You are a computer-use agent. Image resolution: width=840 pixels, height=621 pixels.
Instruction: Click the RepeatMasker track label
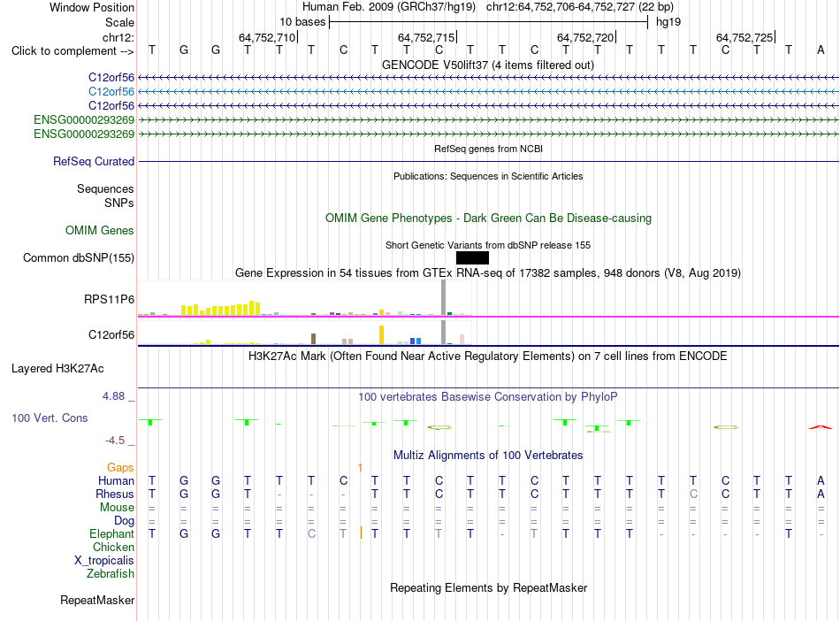[97, 600]
